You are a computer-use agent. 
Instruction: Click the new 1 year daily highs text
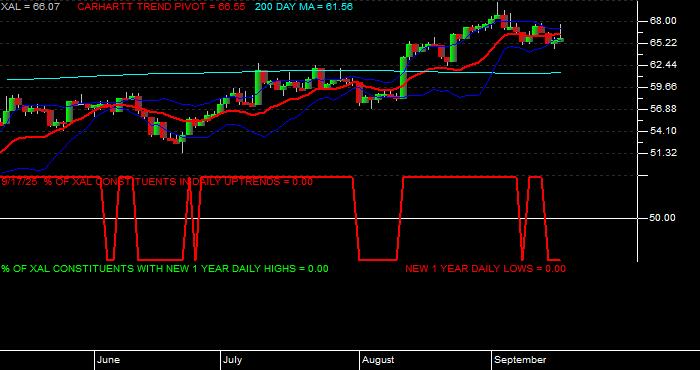click(x=165, y=269)
